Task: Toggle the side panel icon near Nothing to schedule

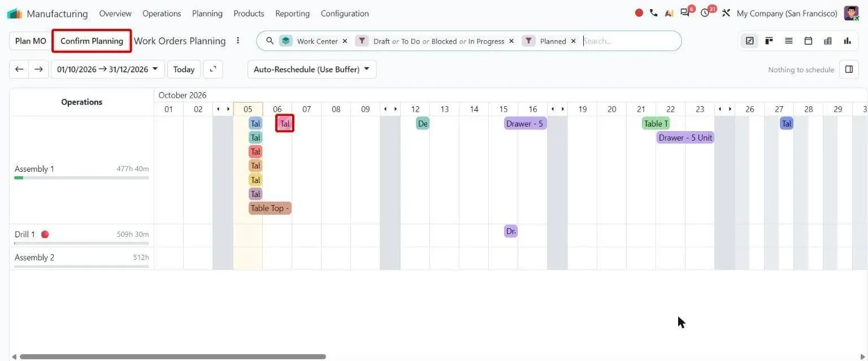Action: coord(849,69)
